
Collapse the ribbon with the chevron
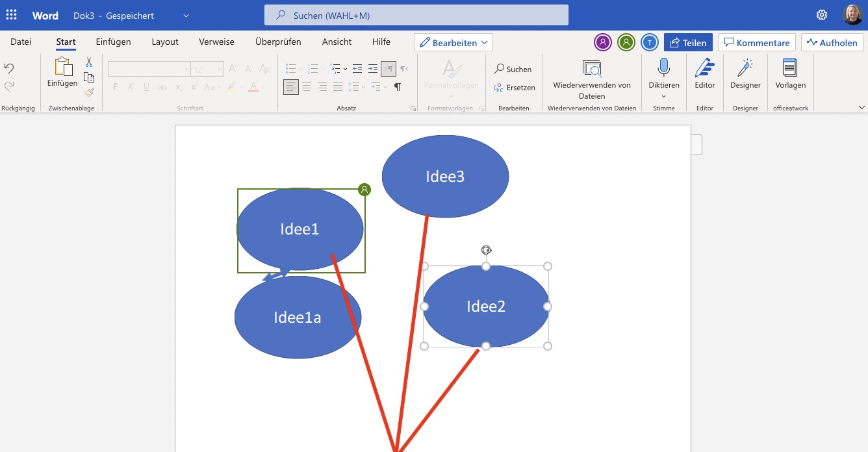(862, 107)
